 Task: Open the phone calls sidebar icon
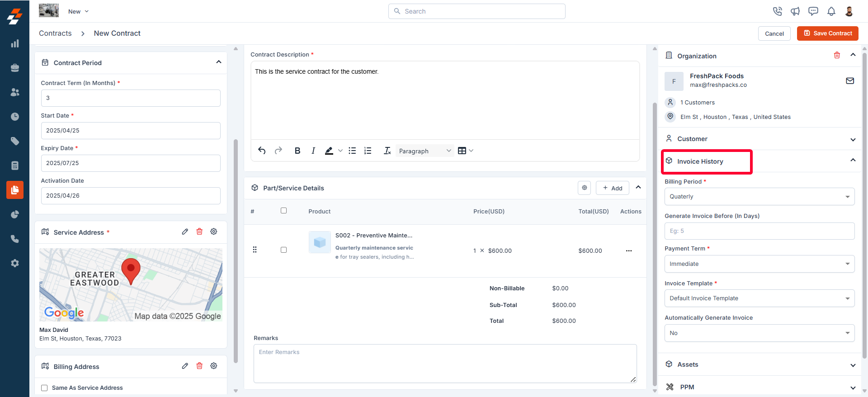tap(15, 239)
